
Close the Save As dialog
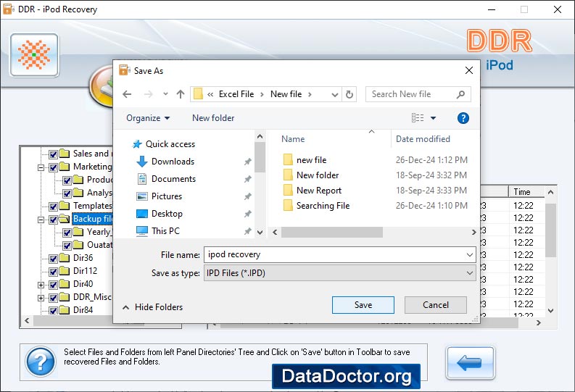coord(469,70)
